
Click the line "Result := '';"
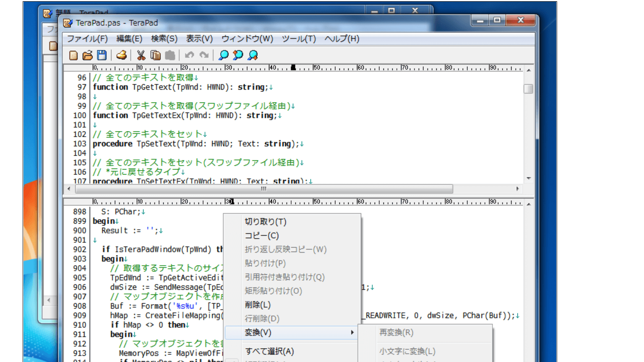(x=130, y=231)
